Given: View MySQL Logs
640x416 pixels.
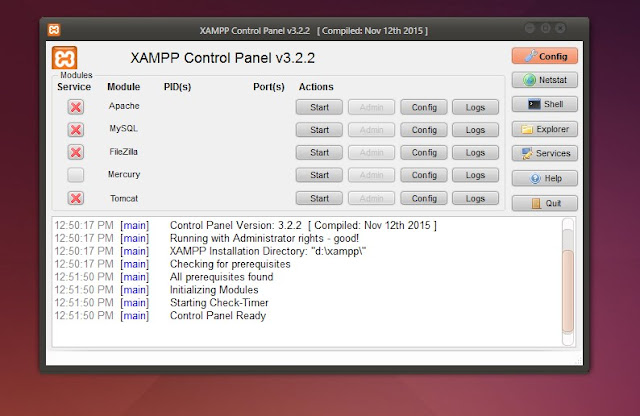Looking at the screenshot, I should pos(476,130).
